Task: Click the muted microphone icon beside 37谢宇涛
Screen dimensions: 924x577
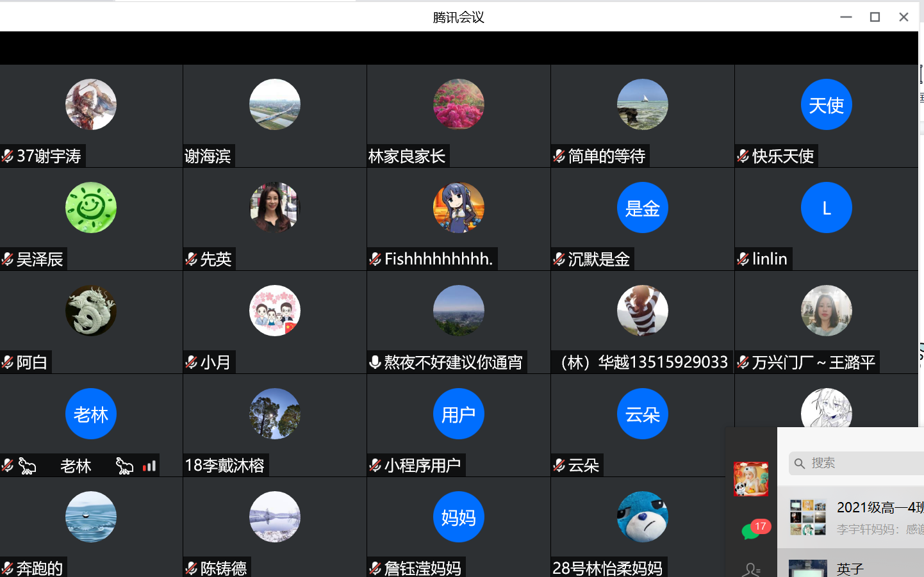Action: tap(8, 156)
